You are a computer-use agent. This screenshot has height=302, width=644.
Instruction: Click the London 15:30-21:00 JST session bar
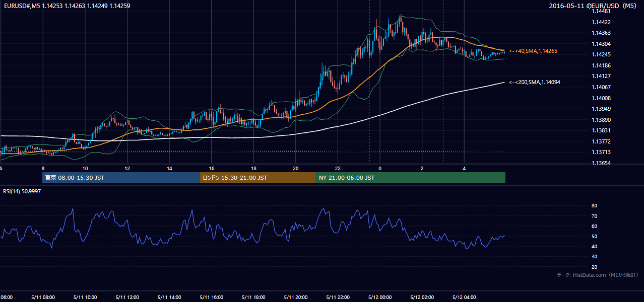[x=258, y=178]
